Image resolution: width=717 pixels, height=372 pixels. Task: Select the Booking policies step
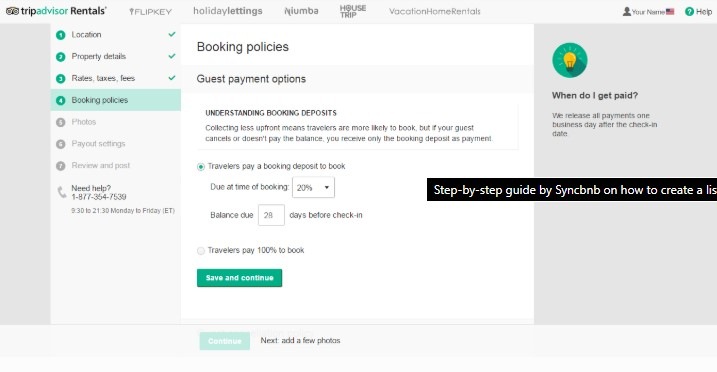point(116,100)
